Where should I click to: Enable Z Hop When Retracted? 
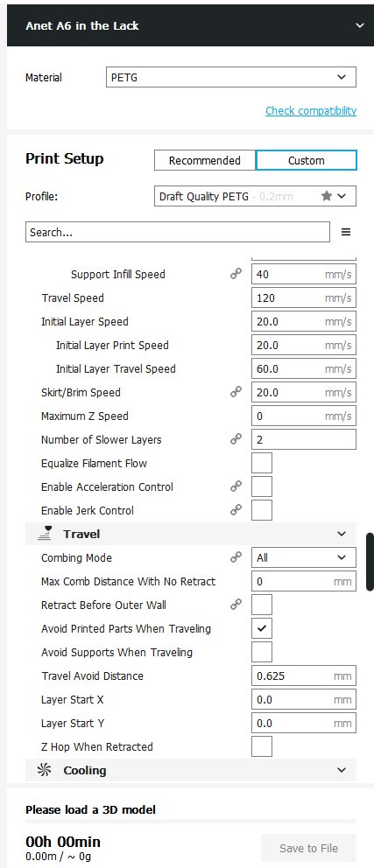pyautogui.click(x=262, y=746)
